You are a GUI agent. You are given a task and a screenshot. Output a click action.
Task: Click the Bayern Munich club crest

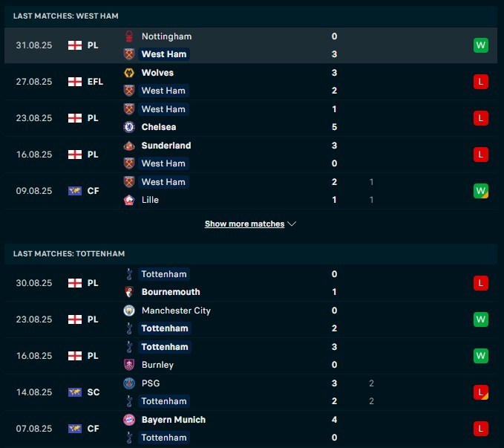[129, 420]
